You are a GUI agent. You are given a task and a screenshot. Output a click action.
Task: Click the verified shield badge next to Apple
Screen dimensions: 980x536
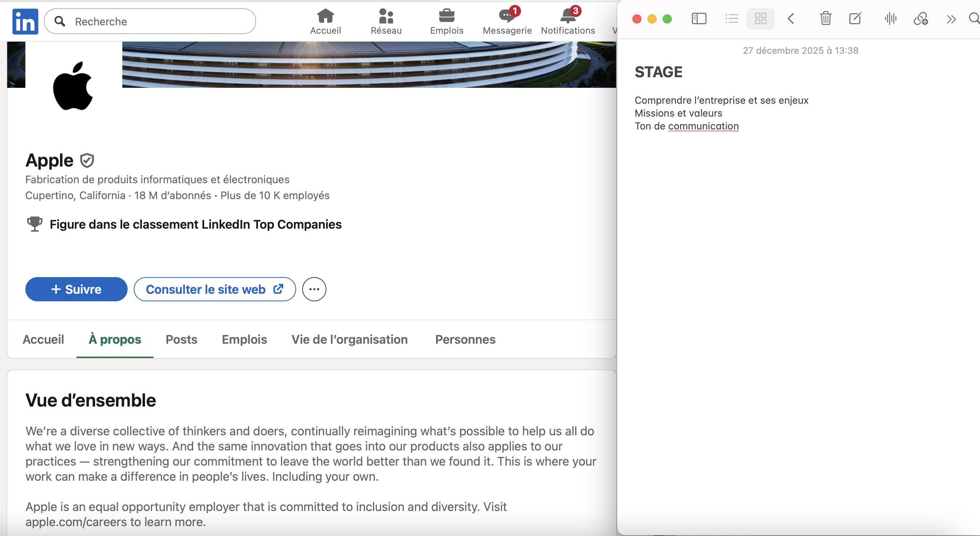87,160
